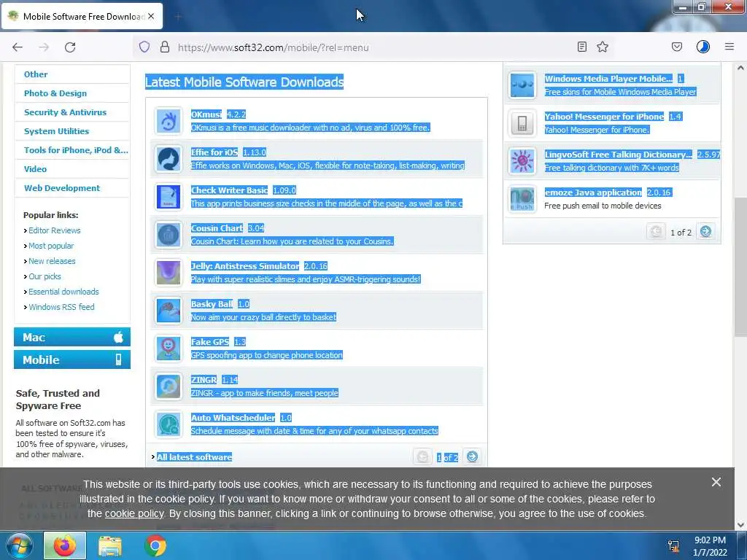Open the Security & Antivirus category
The width and height of the screenshot is (747, 560).
click(65, 112)
